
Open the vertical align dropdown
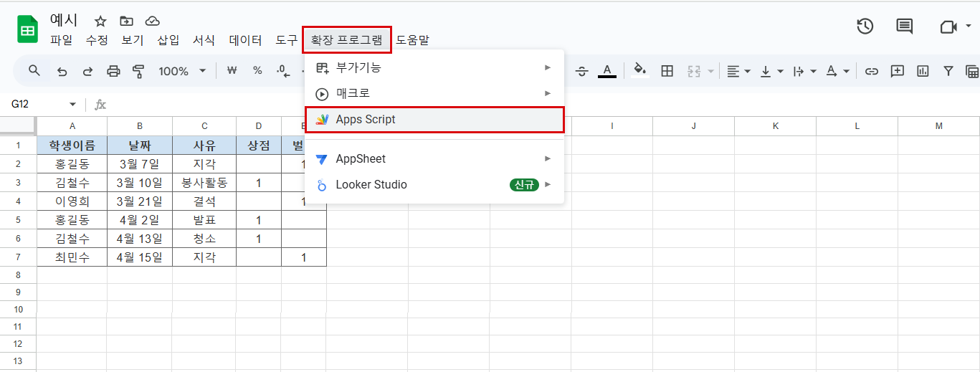[x=771, y=71]
